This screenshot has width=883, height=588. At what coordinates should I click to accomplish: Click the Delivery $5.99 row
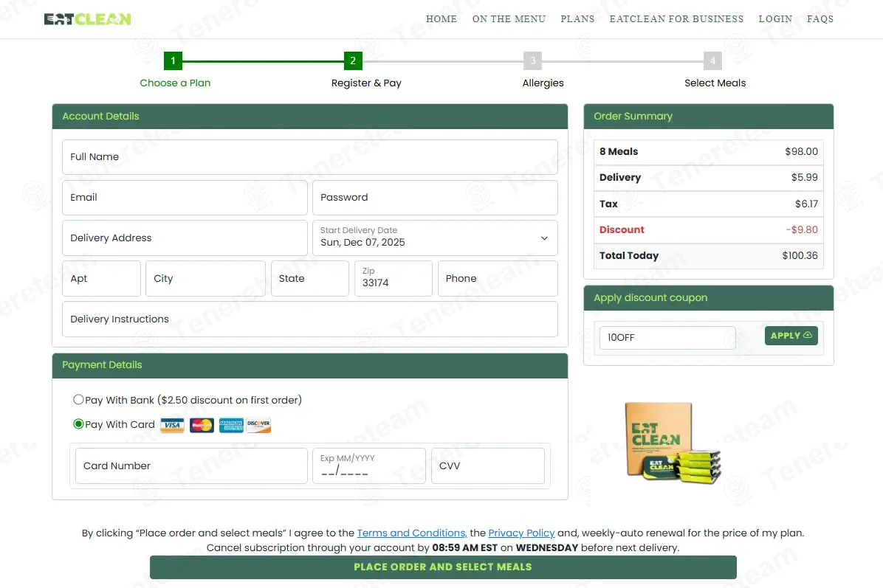(x=709, y=178)
